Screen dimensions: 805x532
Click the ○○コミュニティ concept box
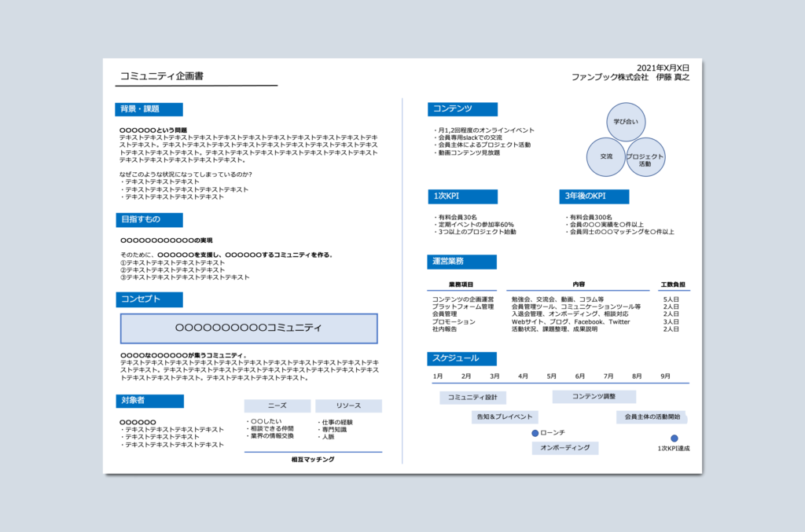click(x=249, y=328)
